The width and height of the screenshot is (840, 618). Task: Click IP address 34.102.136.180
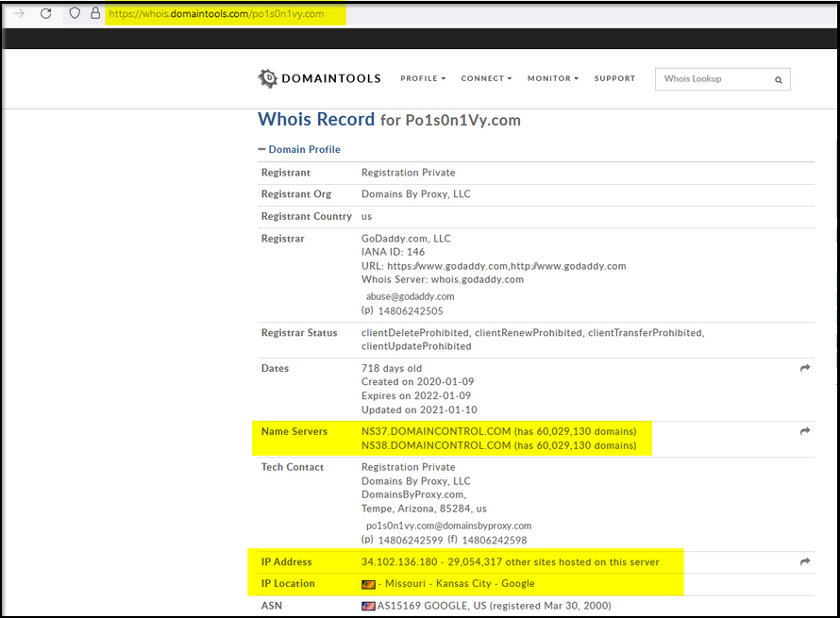tap(399, 561)
